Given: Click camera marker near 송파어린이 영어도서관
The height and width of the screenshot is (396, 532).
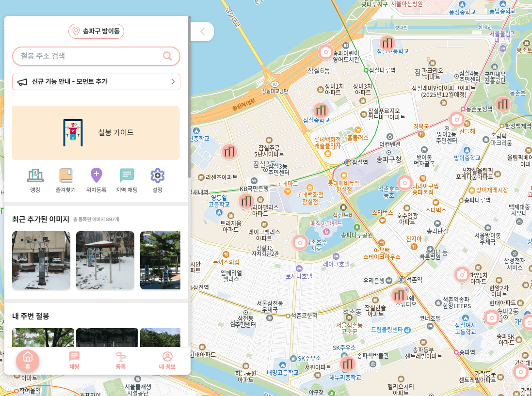Looking at the screenshot, I should click(x=326, y=51).
